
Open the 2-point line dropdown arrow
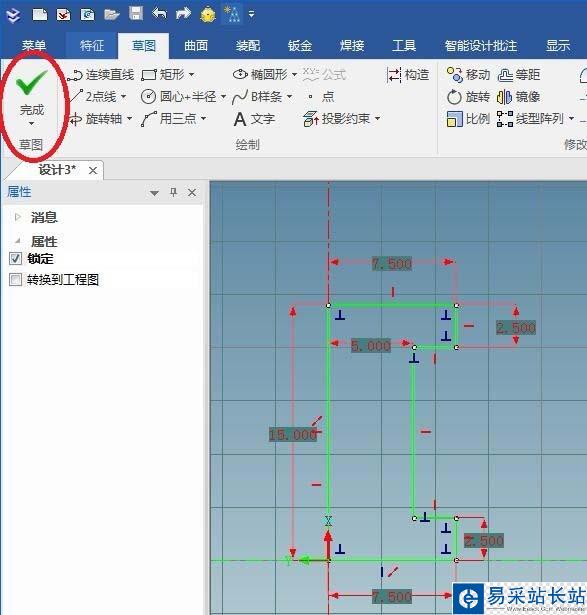click(x=123, y=96)
